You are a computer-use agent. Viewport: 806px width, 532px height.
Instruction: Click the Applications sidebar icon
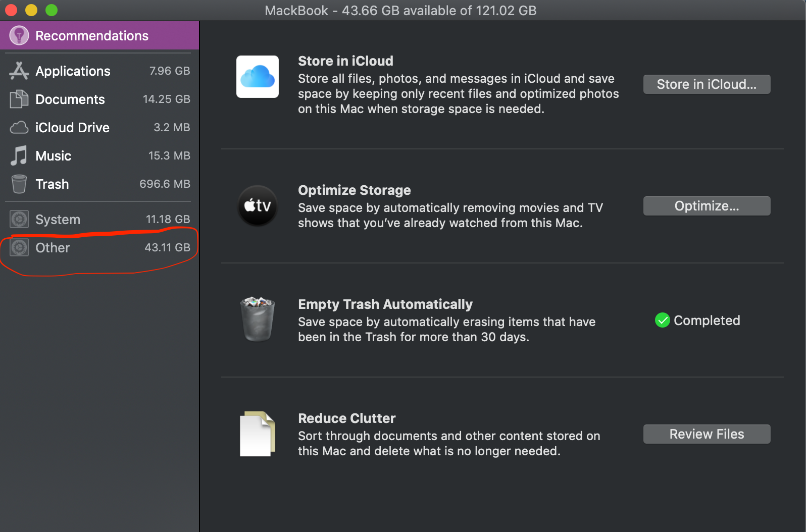[x=19, y=71]
